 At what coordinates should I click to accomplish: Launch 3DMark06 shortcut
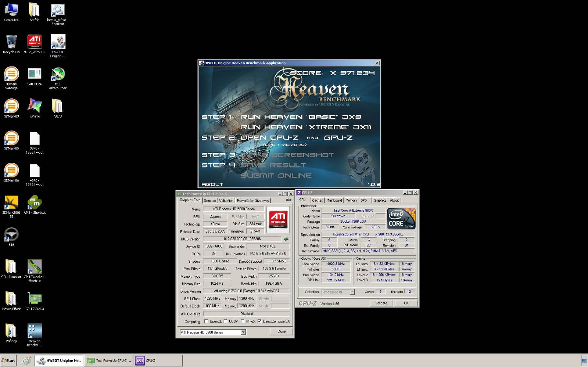pyautogui.click(x=11, y=172)
